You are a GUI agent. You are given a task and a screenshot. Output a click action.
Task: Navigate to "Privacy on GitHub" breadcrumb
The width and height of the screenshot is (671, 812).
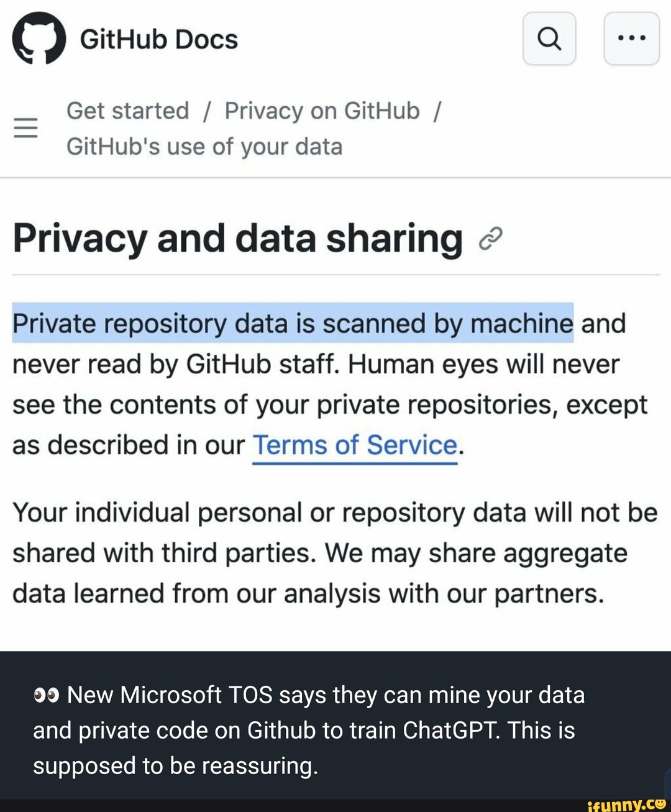click(x=322, y=111)
